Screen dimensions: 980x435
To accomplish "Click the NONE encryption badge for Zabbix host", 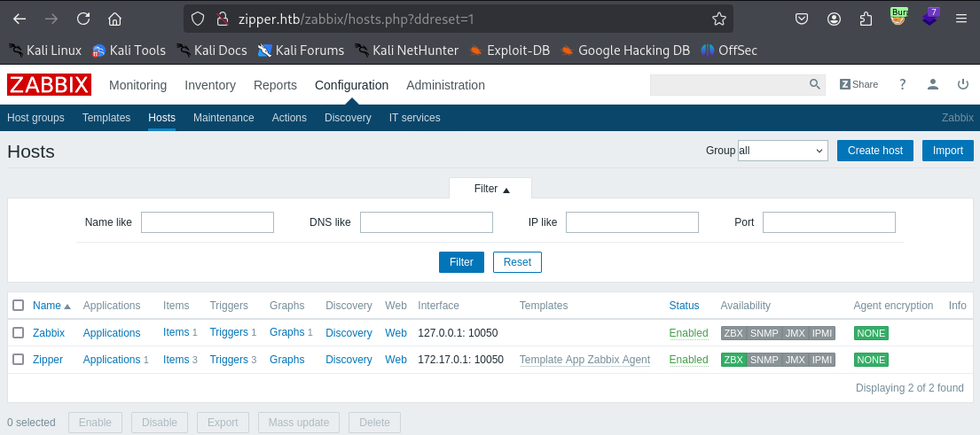I will pyautogui.click(x=871, y=333).
